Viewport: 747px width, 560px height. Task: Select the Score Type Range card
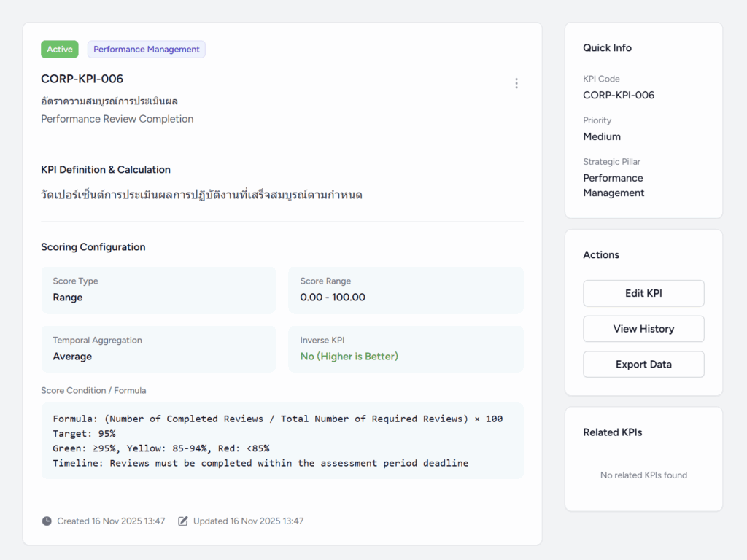pos(158,290)
